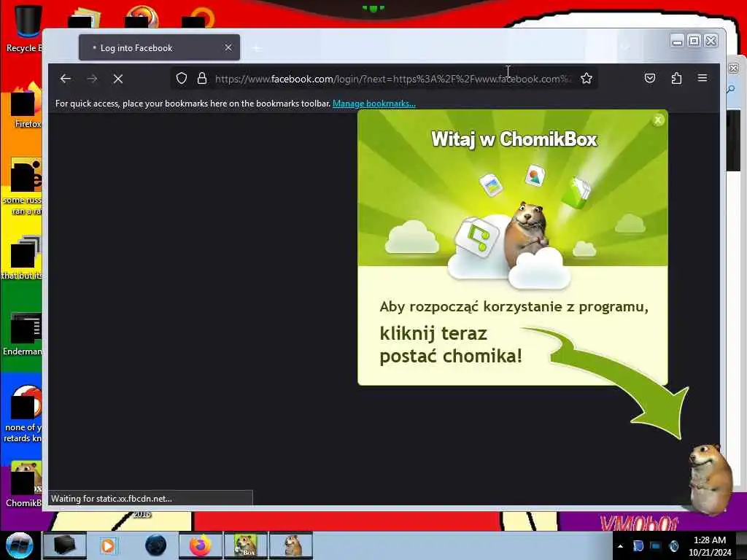Minimize the Firefox window

pyautogui.click(x=677, y=42)
